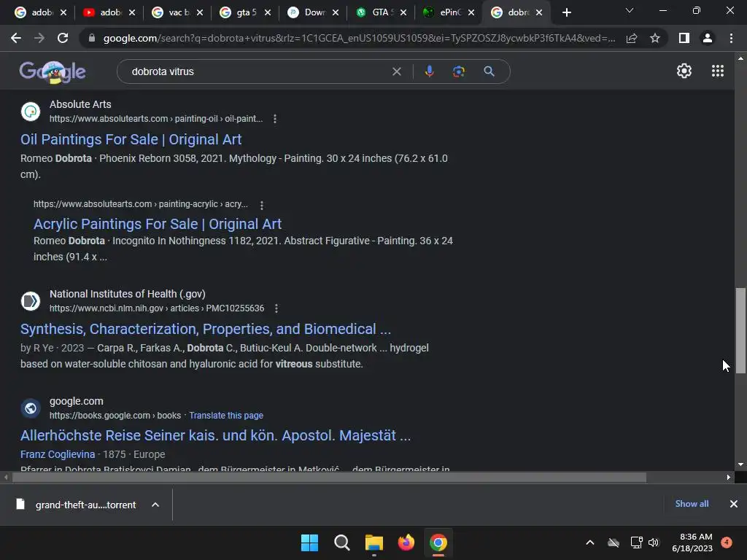Open network status in system tray
747x560 pixels.
click(x=636, y=542)
